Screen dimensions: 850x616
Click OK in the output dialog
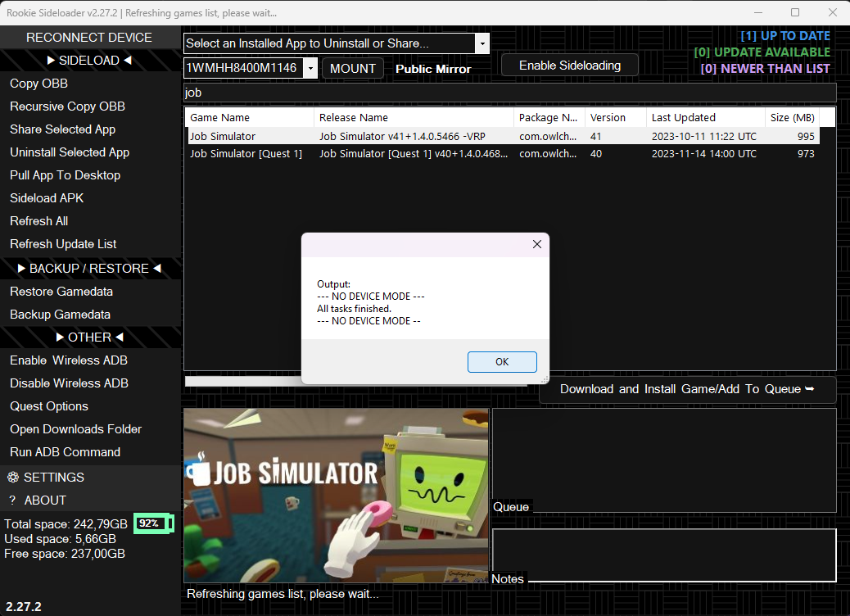tap(502, 362)
